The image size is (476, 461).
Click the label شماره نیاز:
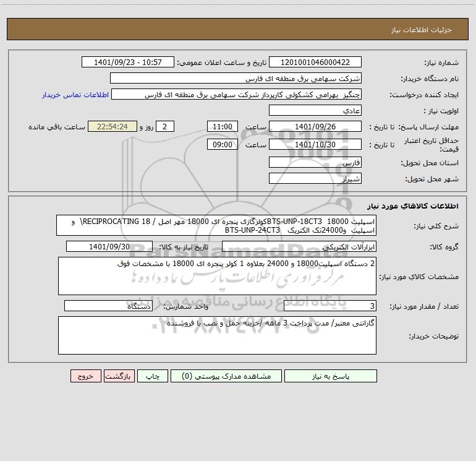(x=441, y=63)
